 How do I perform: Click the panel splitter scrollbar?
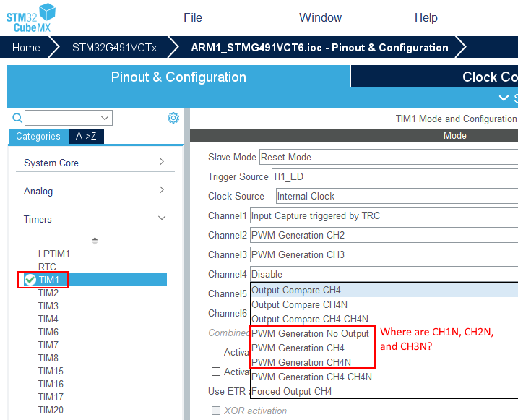point(187,265)
